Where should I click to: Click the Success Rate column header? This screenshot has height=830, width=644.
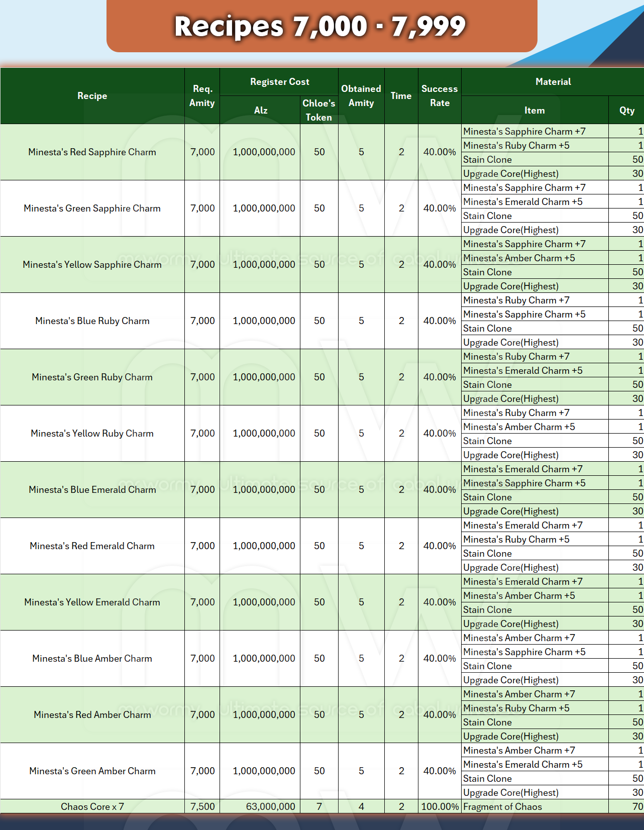pyautogui.click(x=440, y=96)
